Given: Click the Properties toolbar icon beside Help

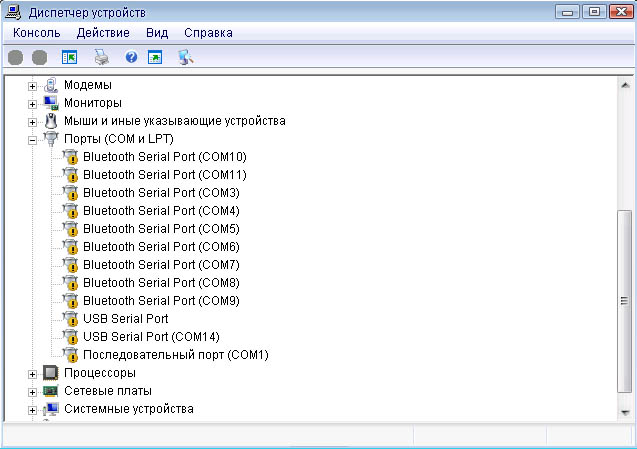Looking at the screenshot, I should pos(155,58).
